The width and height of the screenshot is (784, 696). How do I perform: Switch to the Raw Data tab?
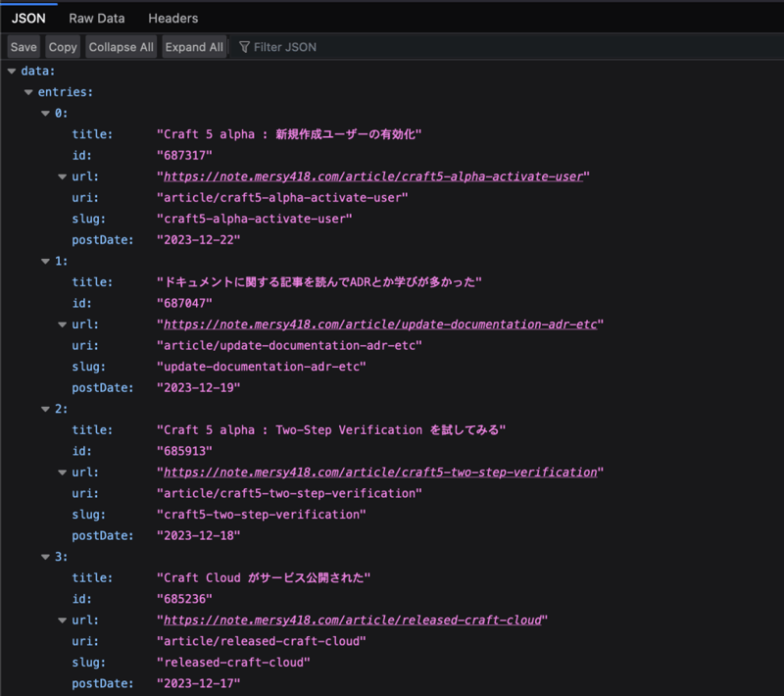96,18
